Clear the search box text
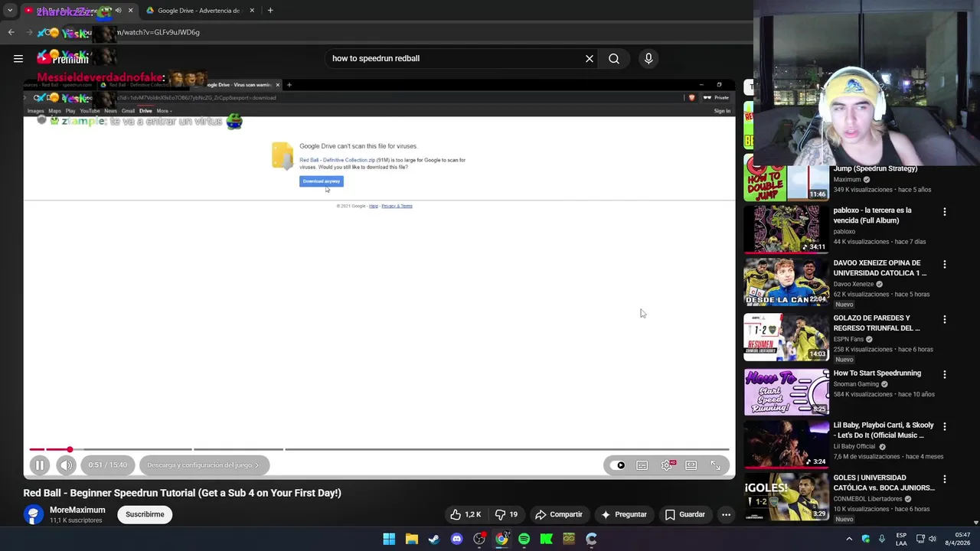980x551 pixels. click(590, 58)
